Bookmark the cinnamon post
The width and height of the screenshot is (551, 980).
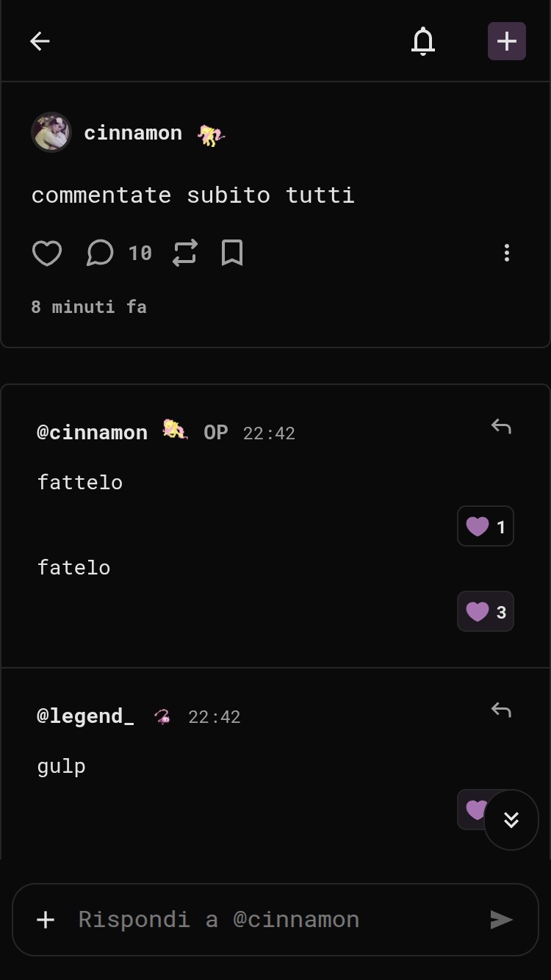click(x=232, y=253)
